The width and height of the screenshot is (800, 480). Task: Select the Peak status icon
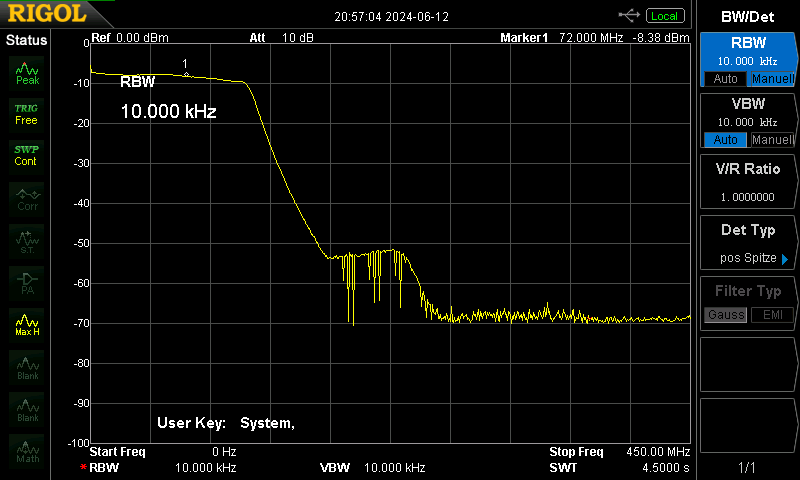point(27,72)
